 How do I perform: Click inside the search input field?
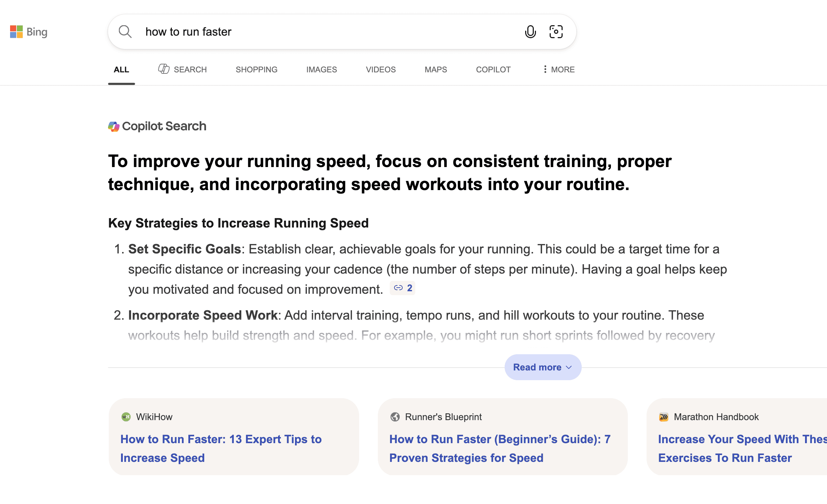click(x=288, y=32)
